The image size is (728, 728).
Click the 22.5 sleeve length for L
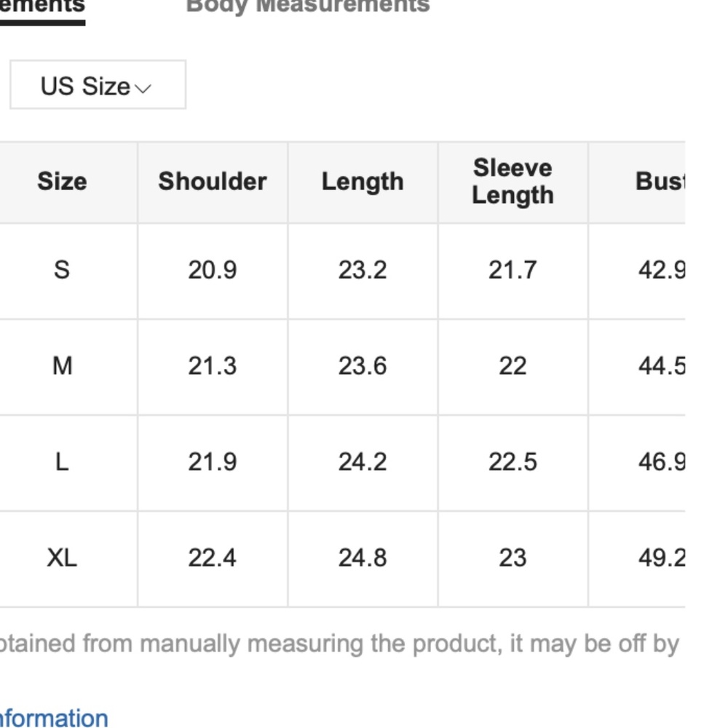pos(513,462)
